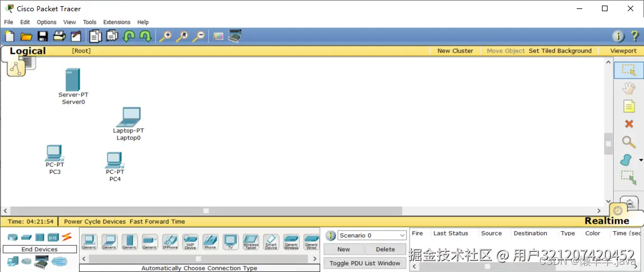Open the Activity Wizard notepad icon
The width and height of the screenshot is (644, 272).
pos(76,36)
